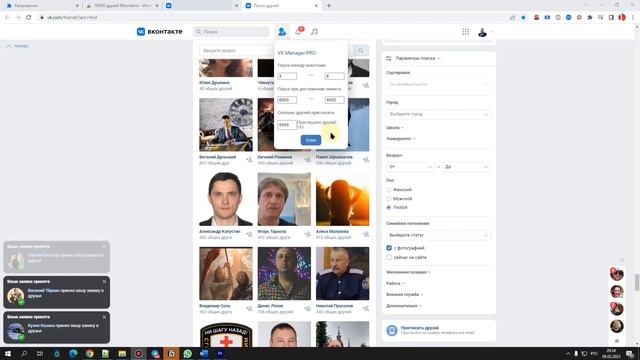Expand the Университет section
The width and height of the screenshot is (640, 360).
coord(401,139)
